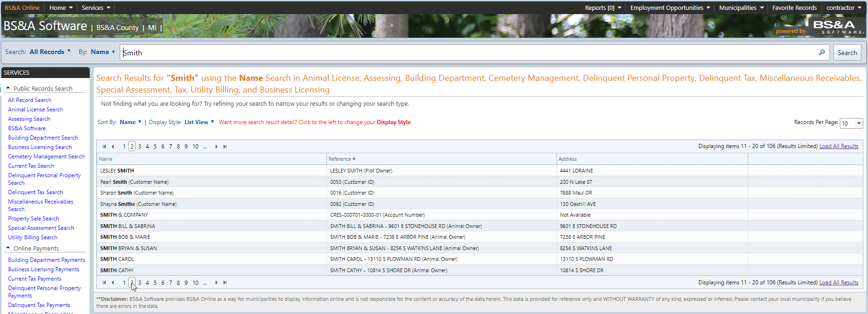Click top Load All Results link
Image resolution: width=868 pixels, height=314 pixels.
(x=838, y=146)
